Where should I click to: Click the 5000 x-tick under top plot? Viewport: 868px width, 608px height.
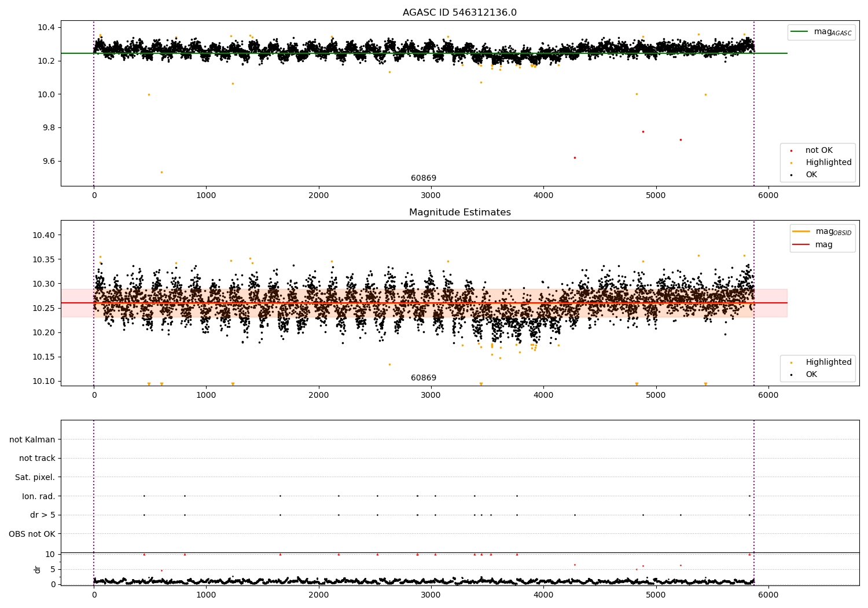656,195
